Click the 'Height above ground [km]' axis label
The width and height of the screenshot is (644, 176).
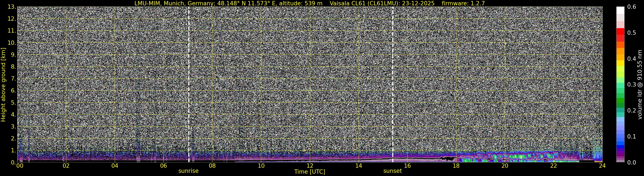(x=3, y=85)
